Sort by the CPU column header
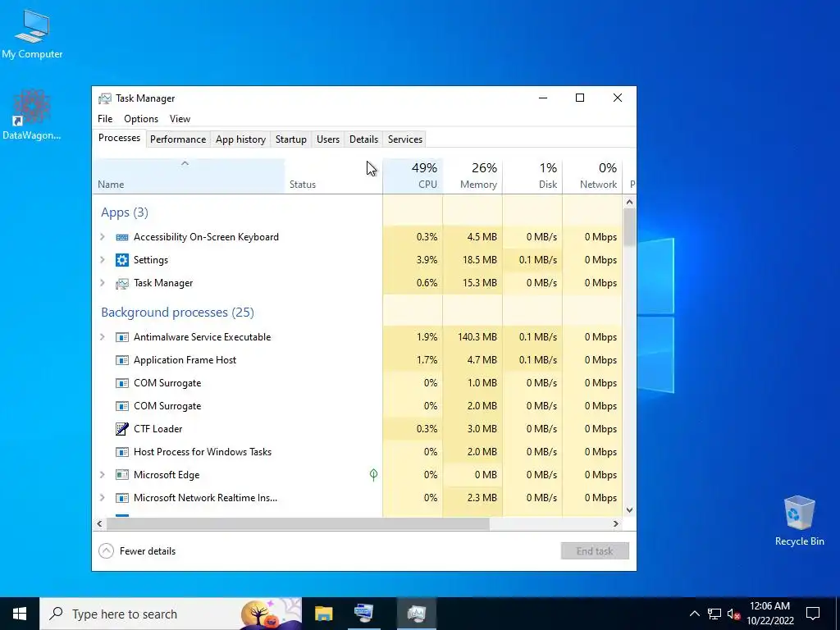The height and width of the screenshot is (630, 840). 413,176
